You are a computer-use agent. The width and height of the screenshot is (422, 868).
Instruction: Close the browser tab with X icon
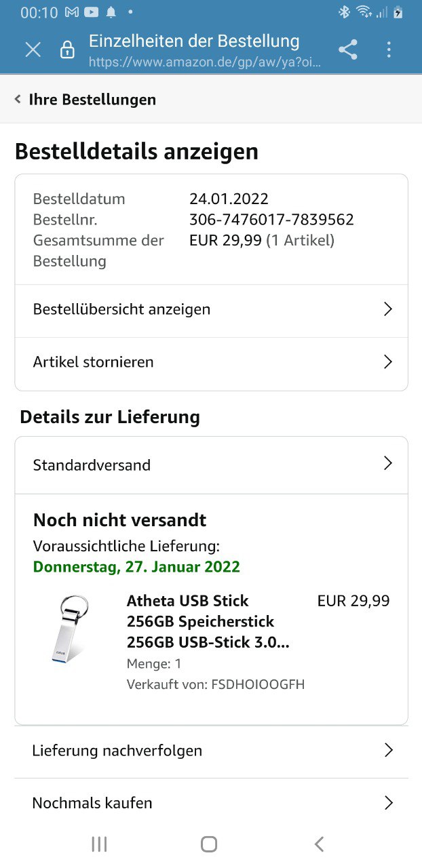coord(33,50)
